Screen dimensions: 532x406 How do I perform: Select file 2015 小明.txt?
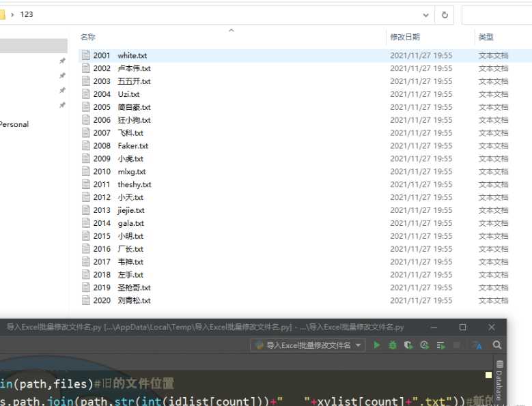118,236
